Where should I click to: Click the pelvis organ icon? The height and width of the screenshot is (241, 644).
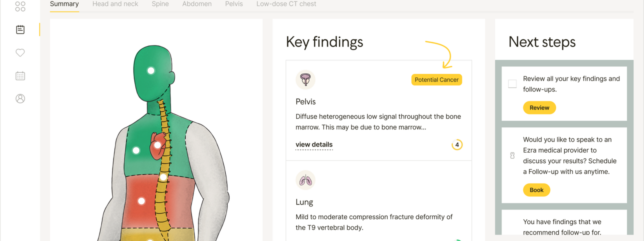click(x=305, y=80)
